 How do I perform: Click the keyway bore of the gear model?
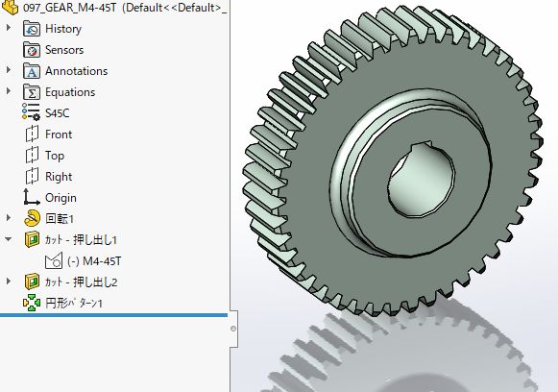click(422, 179)
